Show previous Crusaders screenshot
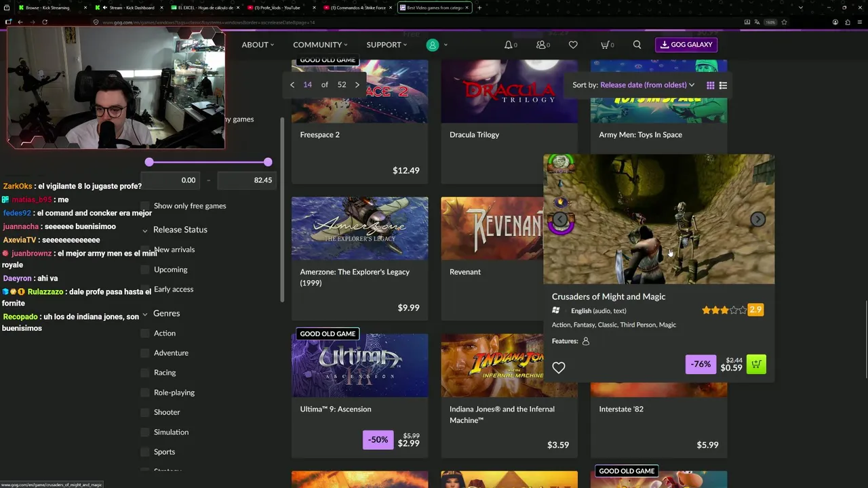This screenshot has height=488, width=868. [x=560, y=219]
